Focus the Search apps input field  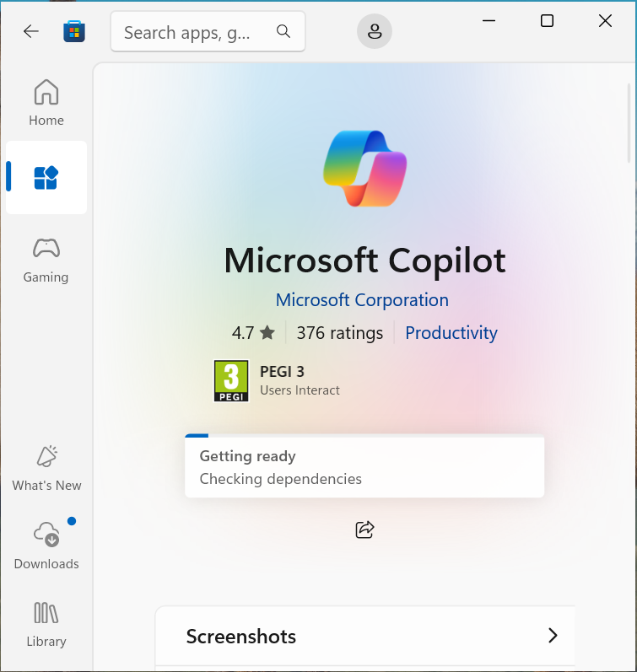208,32
